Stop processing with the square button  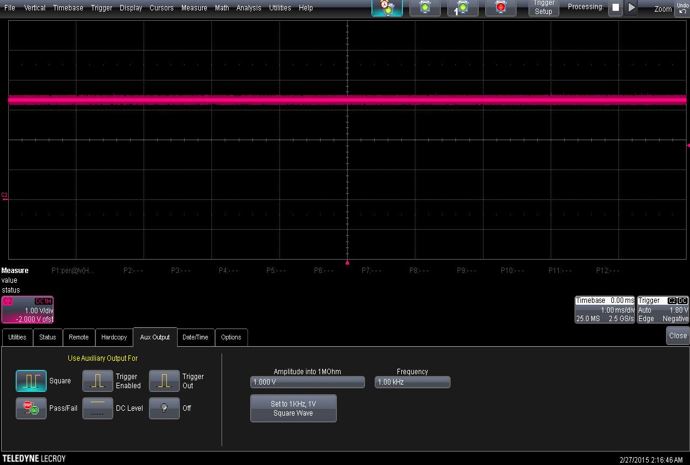pyautogui.click(x=616, y=8)
